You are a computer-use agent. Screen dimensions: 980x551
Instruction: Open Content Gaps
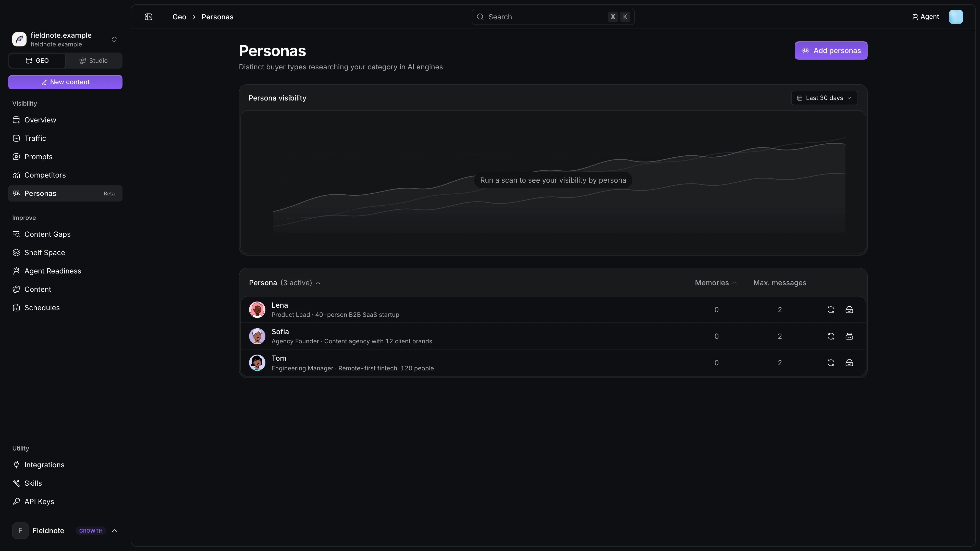pyautogui.click(x=65, y=234)
